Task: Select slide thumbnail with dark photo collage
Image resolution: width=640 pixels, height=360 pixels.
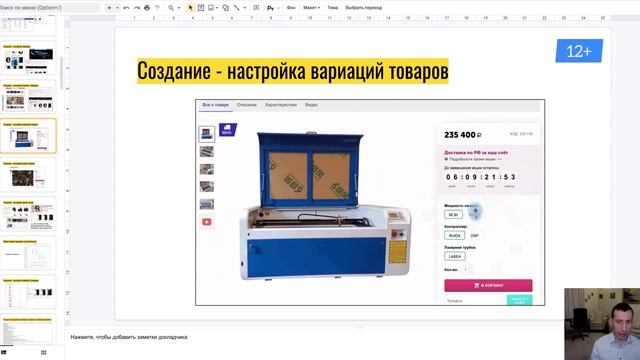Action: coord(28,175)
